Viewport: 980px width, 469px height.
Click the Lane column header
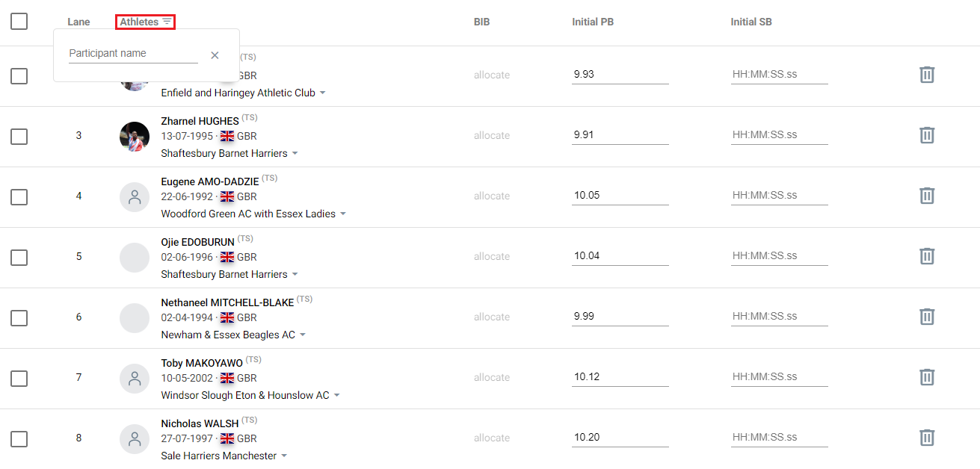pos(78,22)
